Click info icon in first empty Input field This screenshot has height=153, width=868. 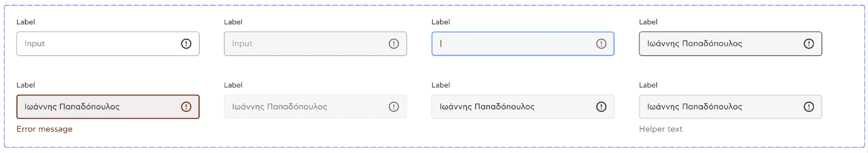(x=186, y=44)
